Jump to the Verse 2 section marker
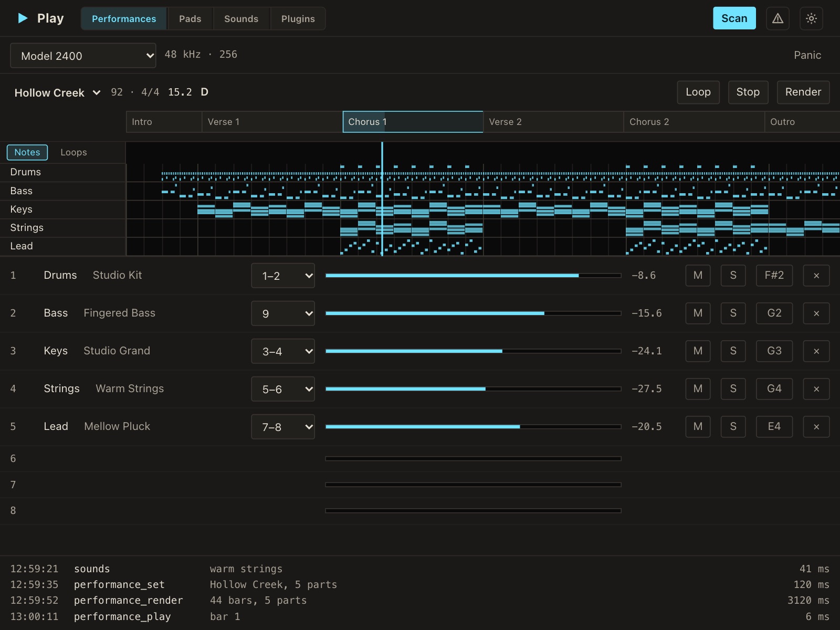Screen dimensions: 840x630 553,122
